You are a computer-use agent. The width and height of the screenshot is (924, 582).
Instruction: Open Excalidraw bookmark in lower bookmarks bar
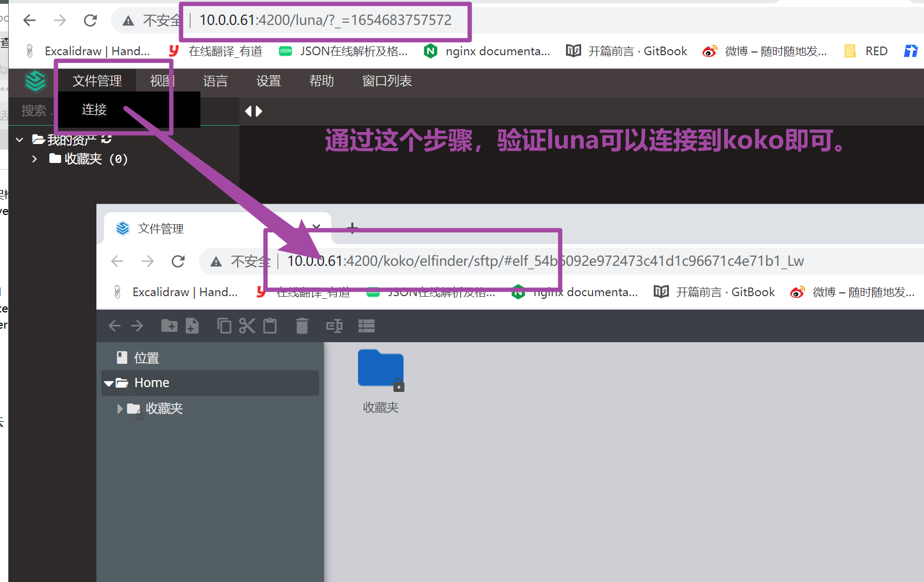[176, 292]
